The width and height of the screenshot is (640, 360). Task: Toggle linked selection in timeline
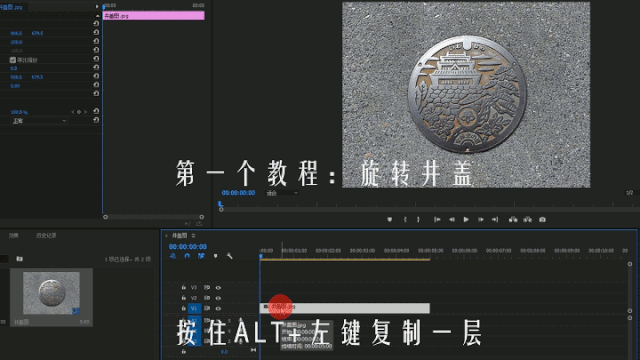click(x=201, y=256)
